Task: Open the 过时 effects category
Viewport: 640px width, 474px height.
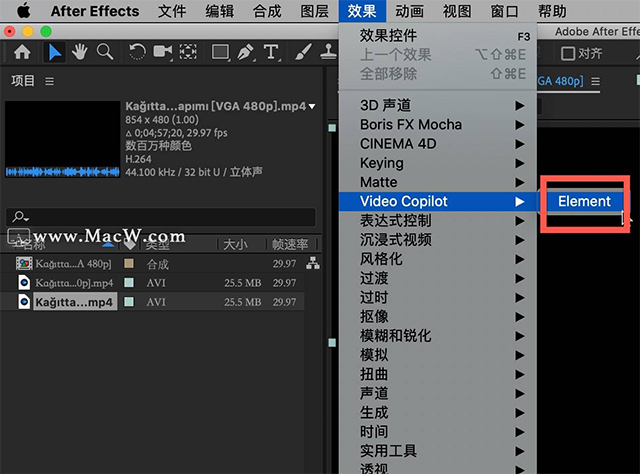Action: pos(438,297)
